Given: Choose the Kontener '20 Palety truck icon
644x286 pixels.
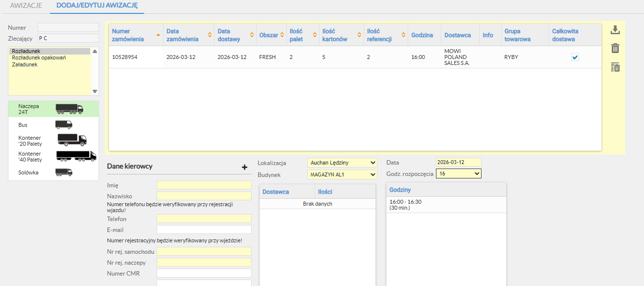Looking at the screenshot, I should pos(72,140).
